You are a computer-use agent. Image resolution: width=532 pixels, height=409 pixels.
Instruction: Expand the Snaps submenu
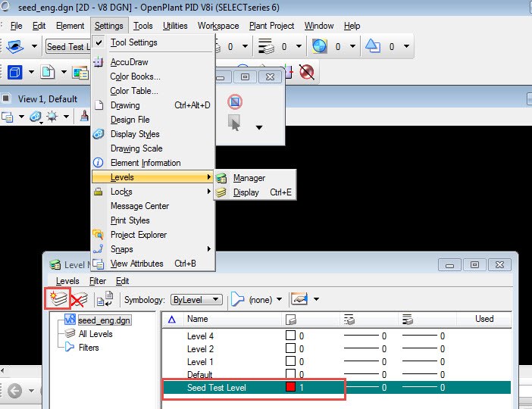[x=153, y=249]
